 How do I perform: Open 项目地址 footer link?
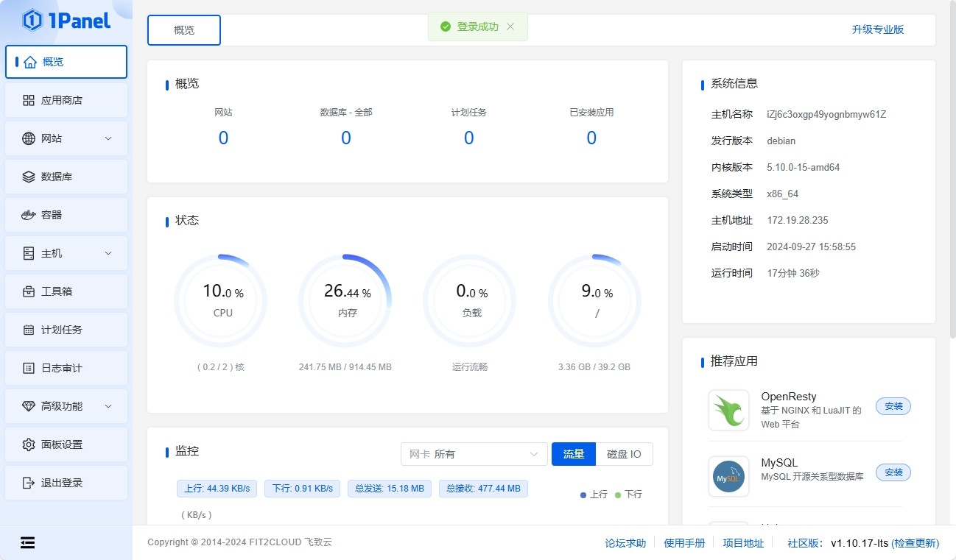(743, 543)
